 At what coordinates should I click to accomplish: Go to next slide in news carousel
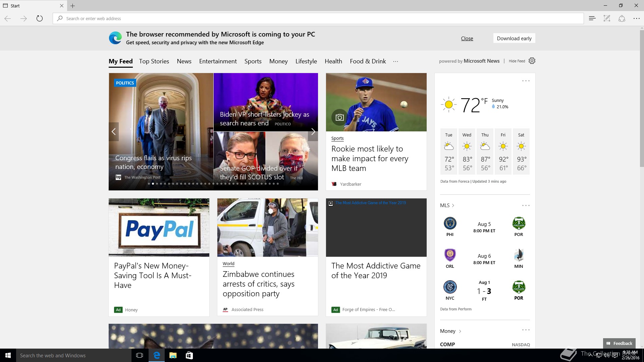click(313, 132)
